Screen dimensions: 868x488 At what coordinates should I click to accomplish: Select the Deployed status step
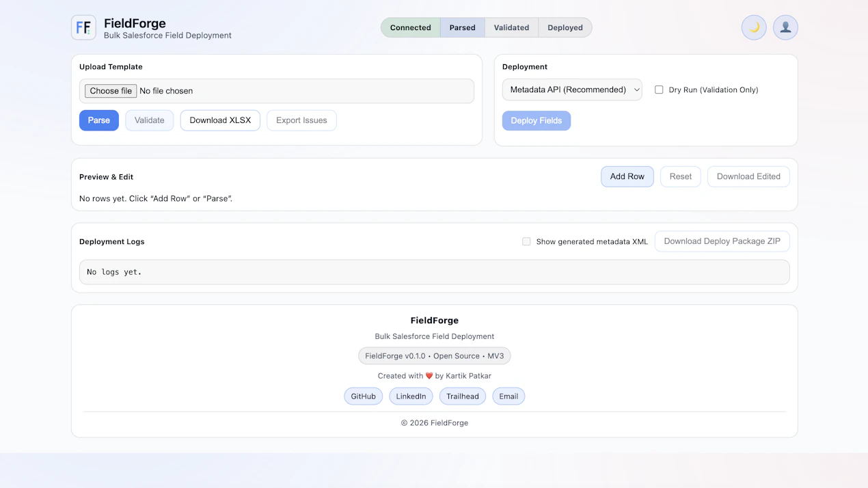pyautogui.click(x=565, y=27)
